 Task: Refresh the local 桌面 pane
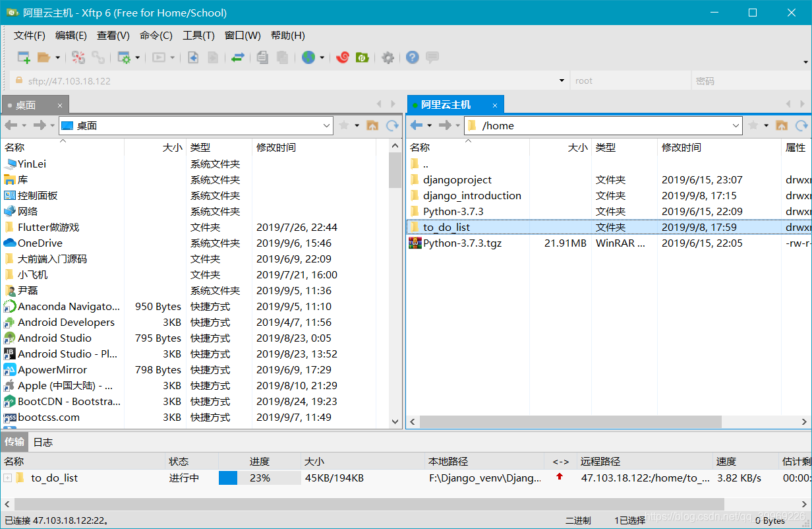(393, 125)
